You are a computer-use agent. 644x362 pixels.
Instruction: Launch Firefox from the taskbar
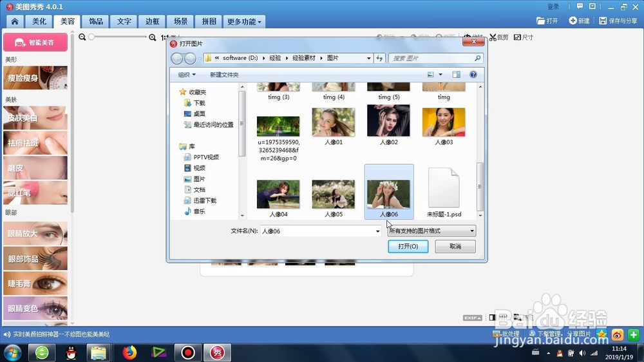(x=129, y=352)
